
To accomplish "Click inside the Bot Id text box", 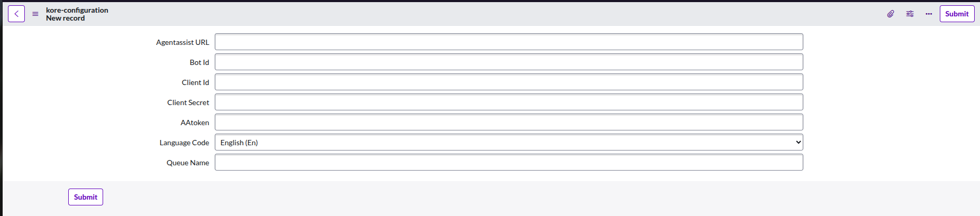I will 508,62.
